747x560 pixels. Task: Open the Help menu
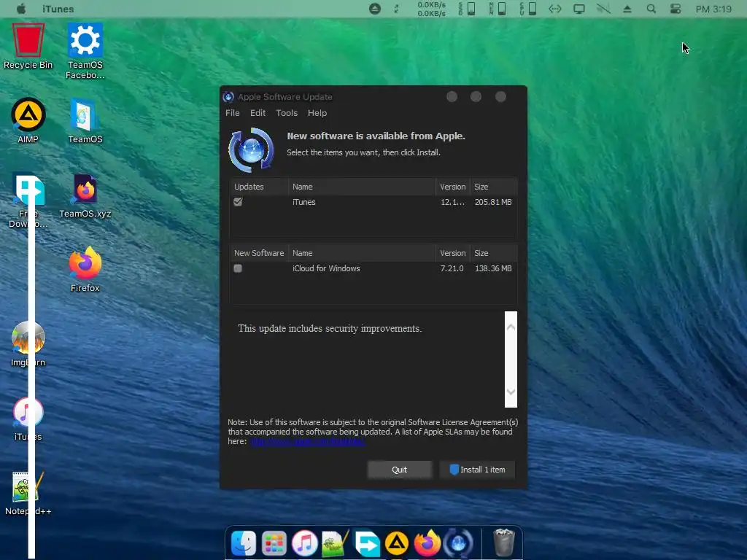point(317,113)
